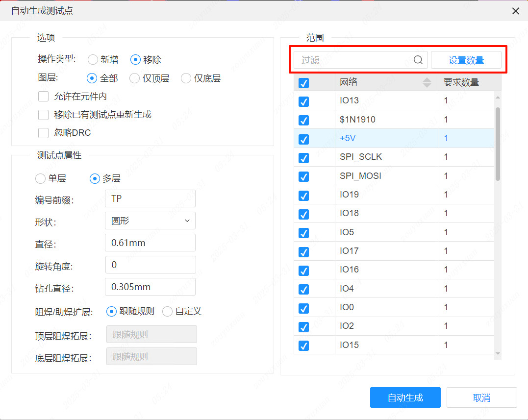Choose 仅顶层 layer option
The width and height of the screenshot is (528, 420).
click(x=134, y=78)
